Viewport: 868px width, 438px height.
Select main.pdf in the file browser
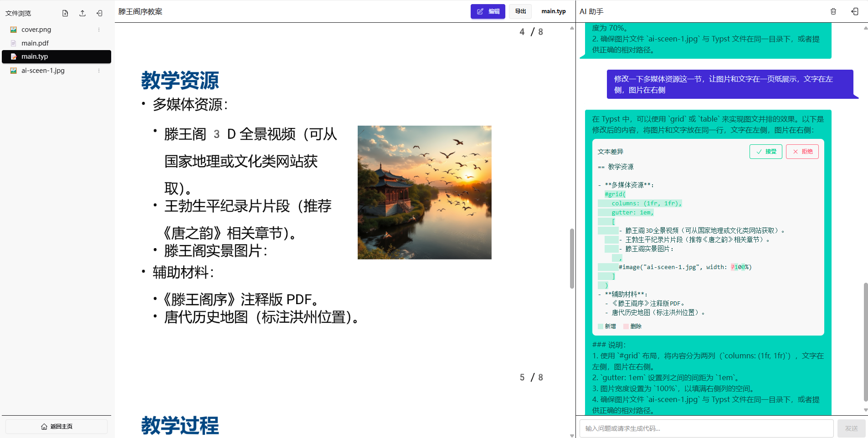[x=36, y=43]
